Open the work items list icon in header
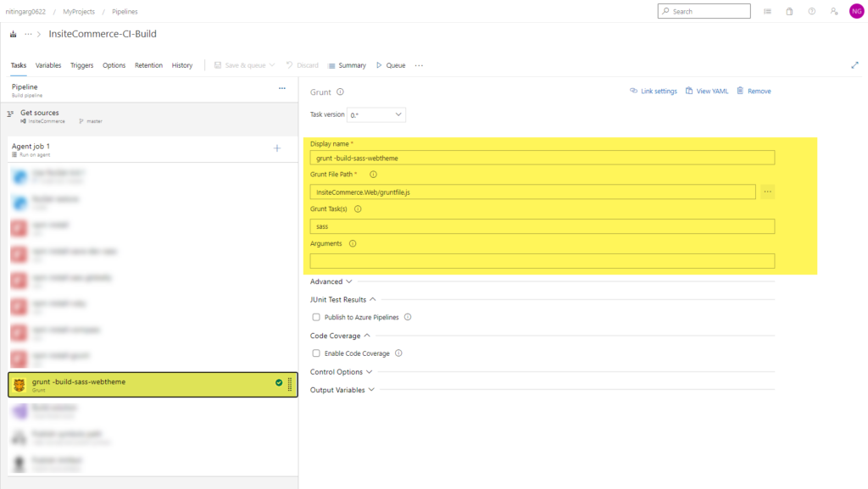Image resolution: width=868 pixels, height=489 pixels. pos(767,11)
